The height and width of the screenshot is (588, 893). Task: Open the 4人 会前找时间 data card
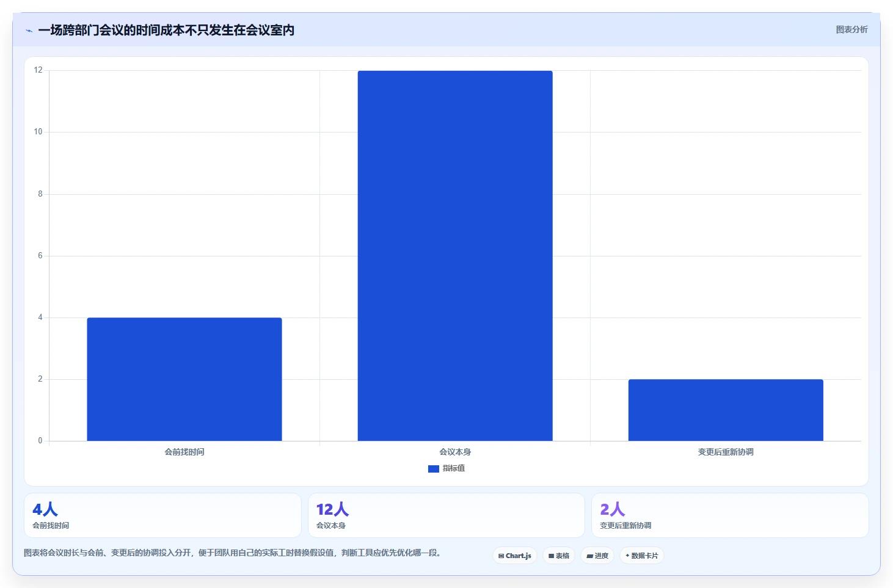[x=162, y=515]
